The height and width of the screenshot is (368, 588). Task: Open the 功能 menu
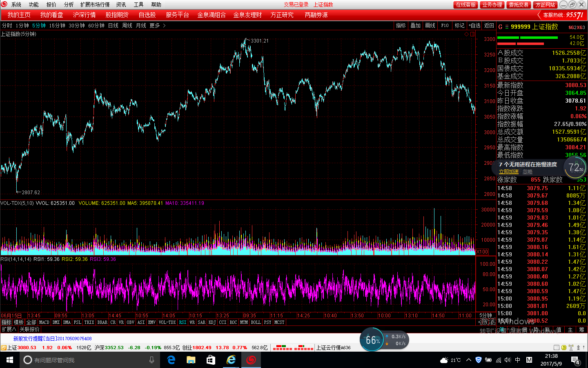tap(34, 4)
